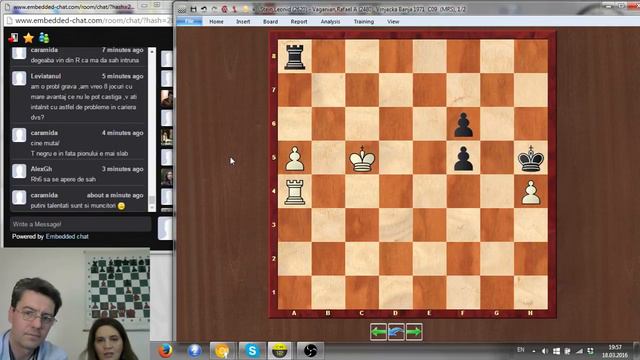Click AlexGh's avatar in the chat

19,171
